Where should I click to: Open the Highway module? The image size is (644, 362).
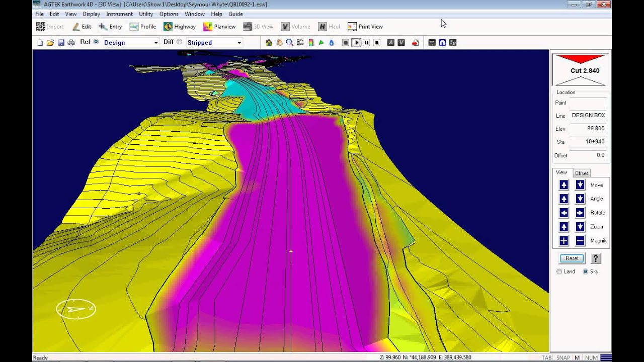pyautogui.click(x=180, y=27)
